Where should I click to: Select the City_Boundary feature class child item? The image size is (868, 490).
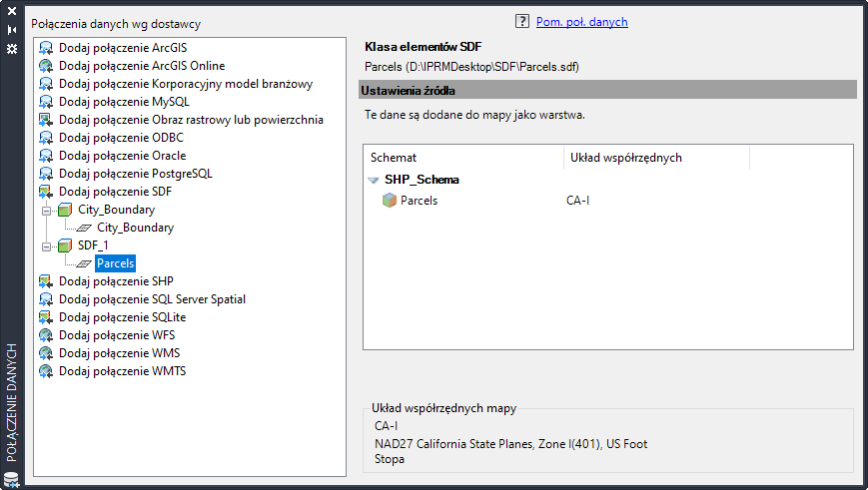[135, 228]
